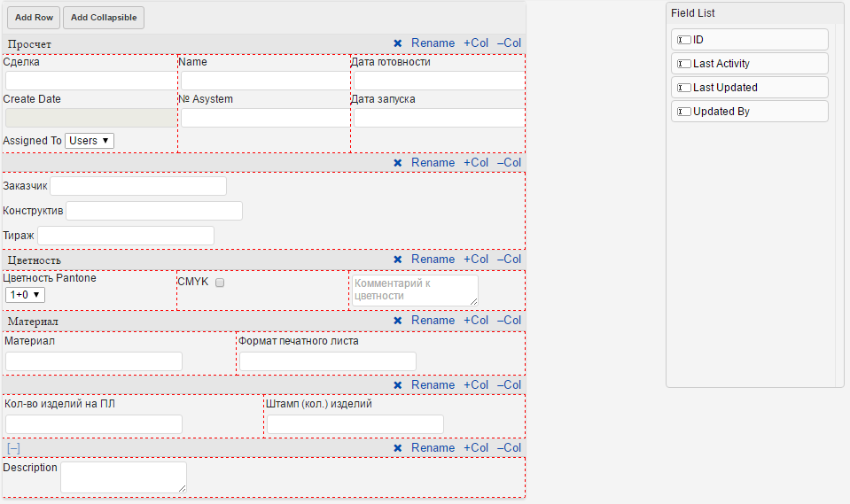The height and width of the screenshot is (504, 850).
Task: Rename the Description section
Action: (x=433, y=447)
